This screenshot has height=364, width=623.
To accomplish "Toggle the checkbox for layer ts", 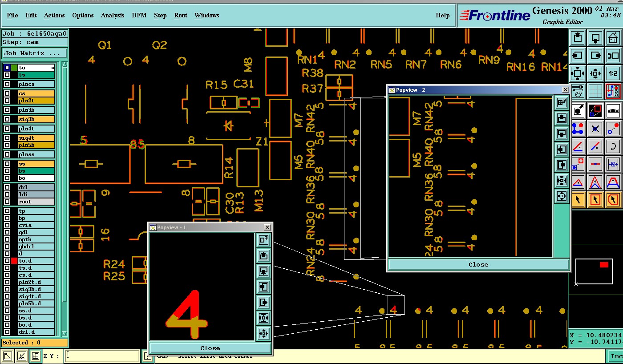I will pyautogui.click(x=7, y=75).
